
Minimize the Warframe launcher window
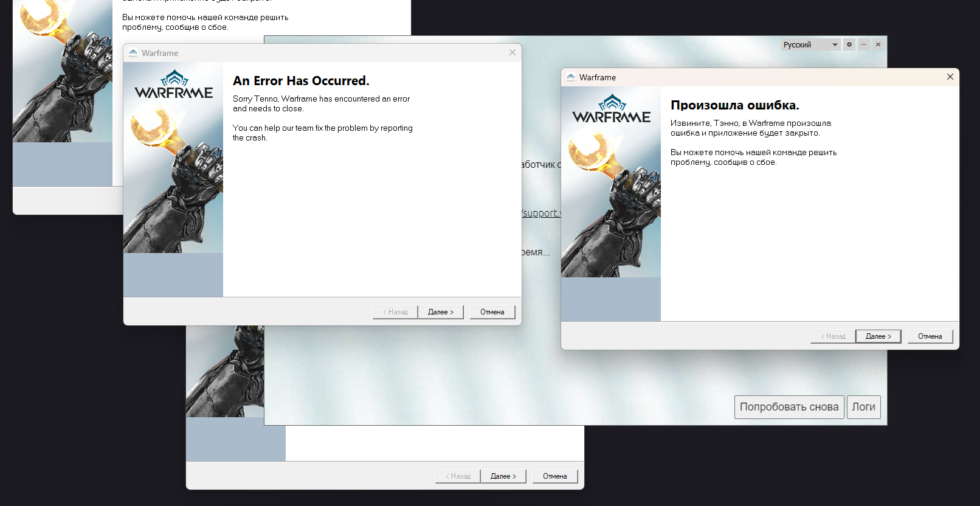[x=863, y=44]
